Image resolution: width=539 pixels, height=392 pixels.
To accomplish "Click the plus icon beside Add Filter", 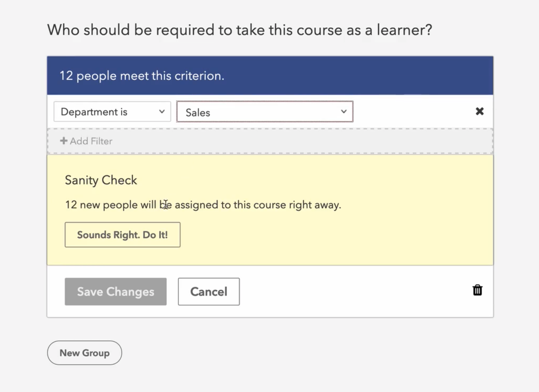I will point(63,141).
